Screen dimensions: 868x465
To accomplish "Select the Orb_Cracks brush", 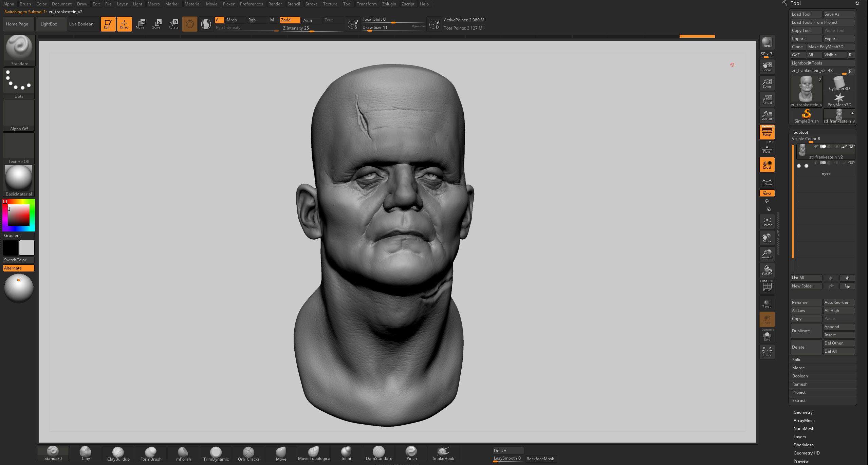I will 248,453.
